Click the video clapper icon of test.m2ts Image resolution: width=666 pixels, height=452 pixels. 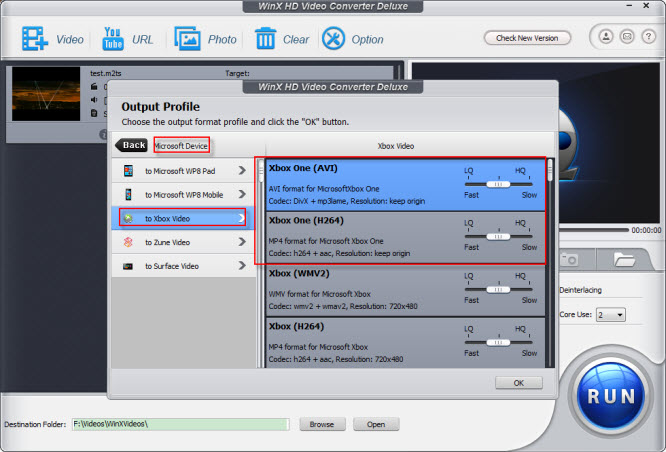(94, 87)
